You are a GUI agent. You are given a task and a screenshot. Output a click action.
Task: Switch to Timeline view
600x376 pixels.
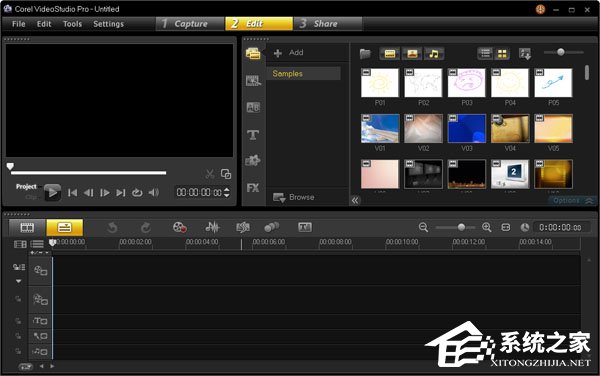[64, 228]
